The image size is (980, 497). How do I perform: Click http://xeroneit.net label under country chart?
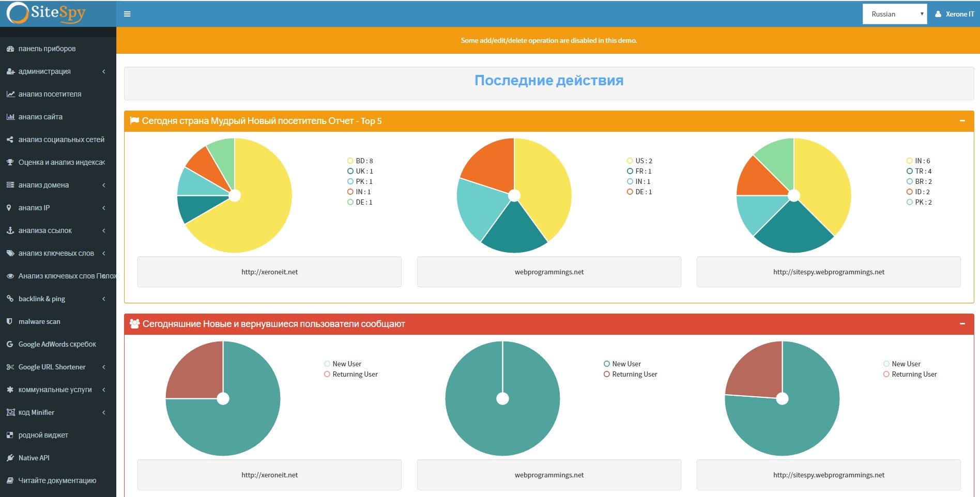269,272
